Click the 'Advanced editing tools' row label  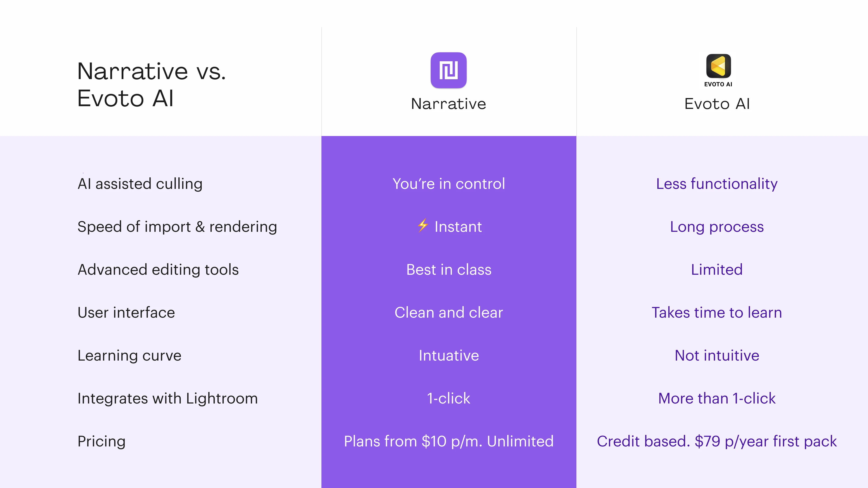tap(158, 270)
